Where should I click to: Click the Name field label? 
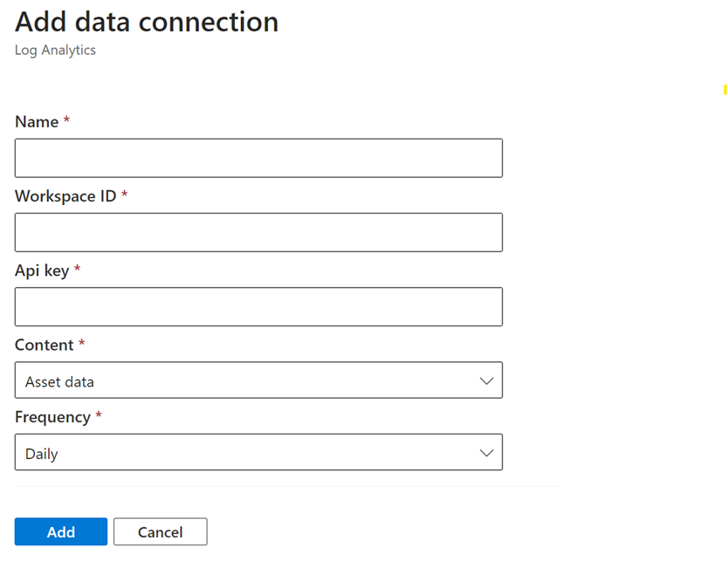(37, 122)
